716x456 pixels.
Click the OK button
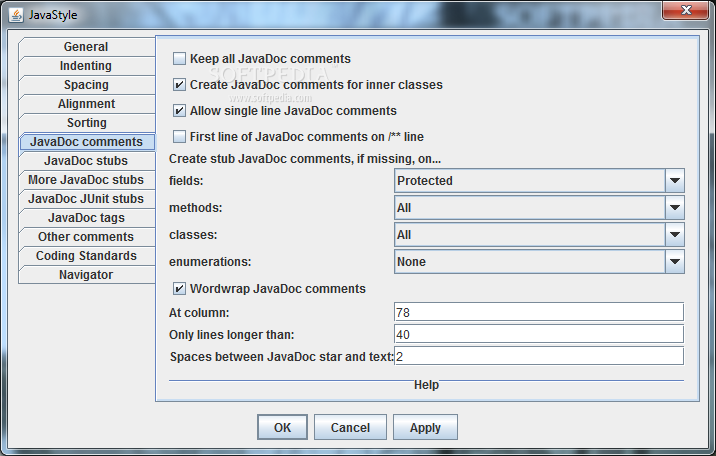tap(282, 427)
